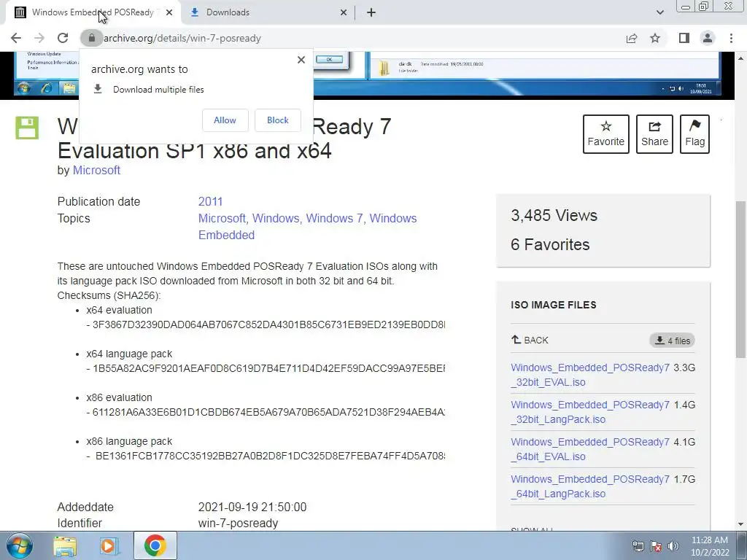Favorite this item with star button
This screenshot has width=747, height=560.
click(606, 134)
